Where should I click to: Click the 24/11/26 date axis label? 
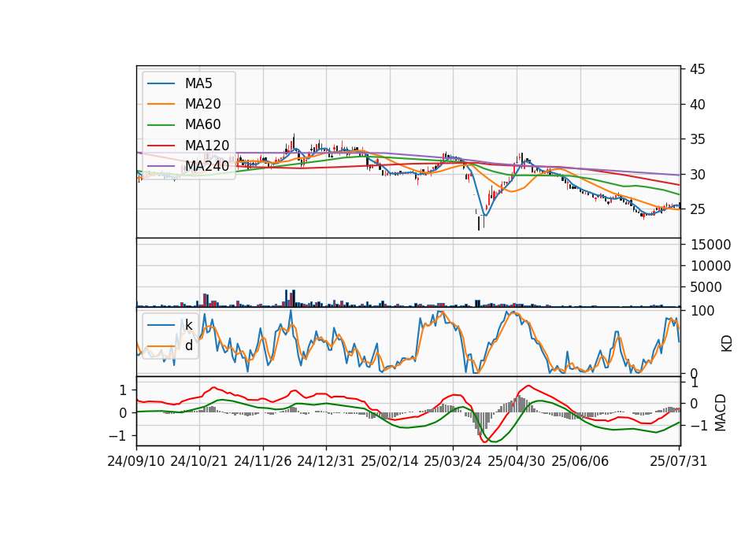[x=263, y=461]
